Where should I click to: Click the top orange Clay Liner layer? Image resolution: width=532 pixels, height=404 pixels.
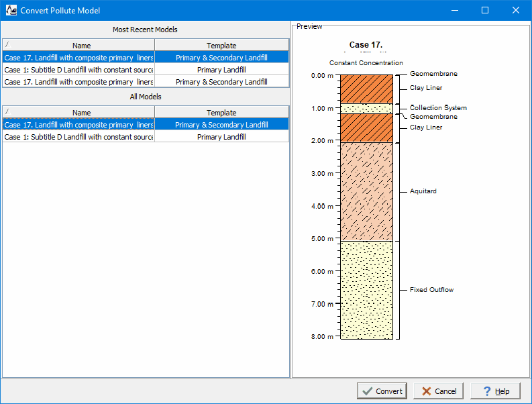click(366, 89)
